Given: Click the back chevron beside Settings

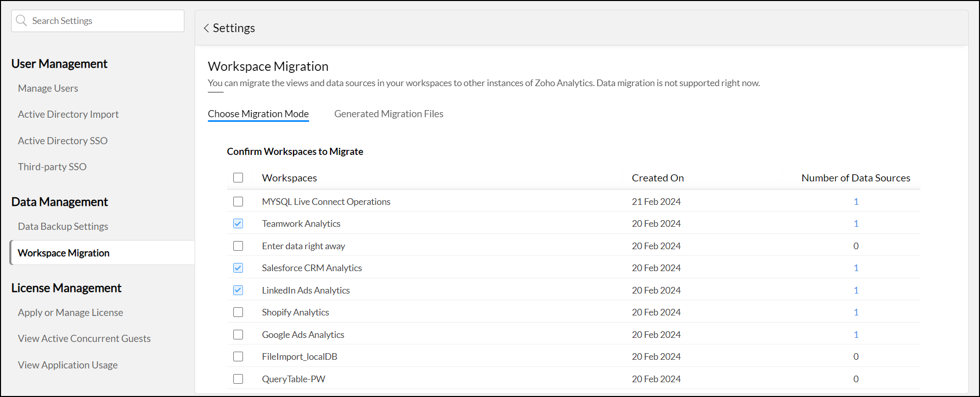Looking at the screenshot, I should tap(206, 29).
